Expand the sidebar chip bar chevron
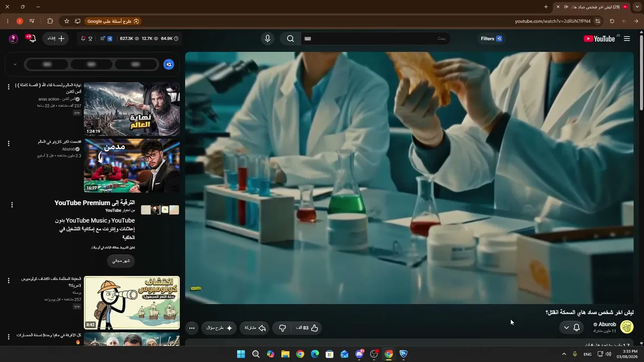 (x=15, y=64)
